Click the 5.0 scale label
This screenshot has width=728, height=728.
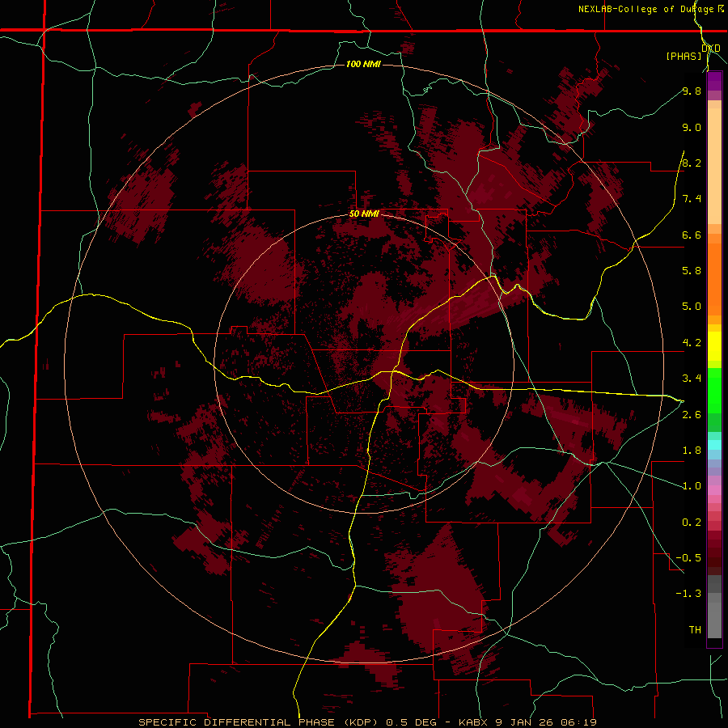click(x=692, y=307)
